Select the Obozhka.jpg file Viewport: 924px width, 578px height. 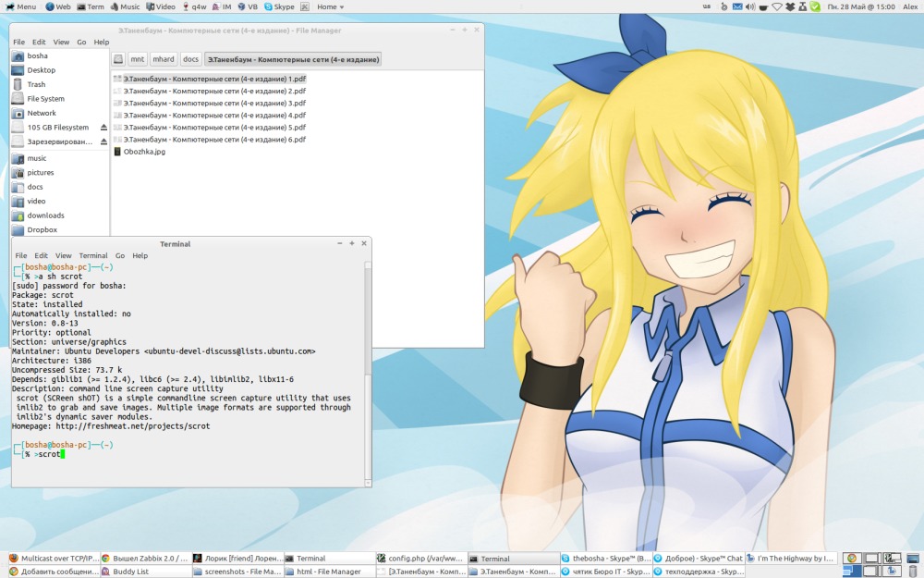click(140, 152)
